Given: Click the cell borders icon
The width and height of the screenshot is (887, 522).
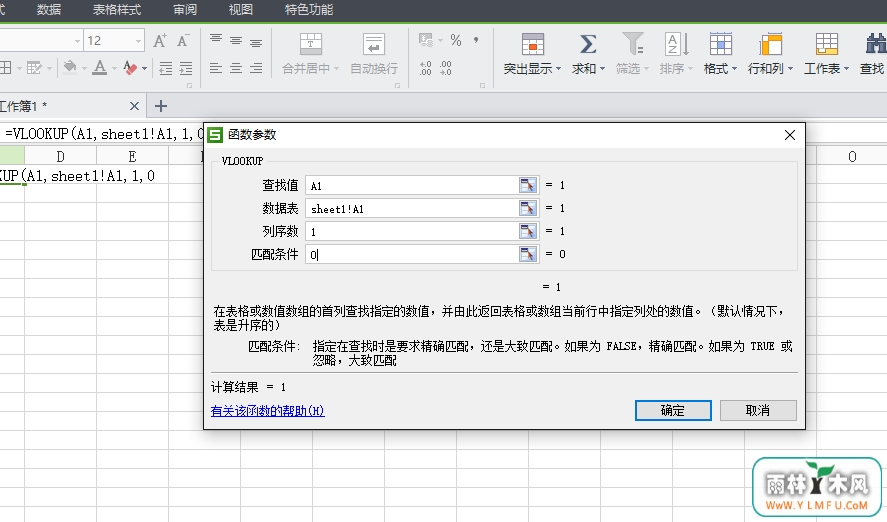Looking at the screenshot, I should [6, 68].
